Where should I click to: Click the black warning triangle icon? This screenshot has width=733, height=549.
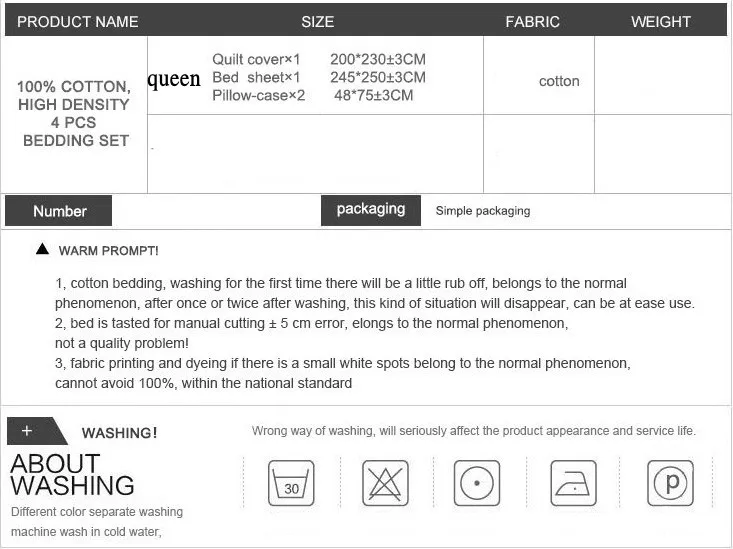pyautogui.click(x=42, y=249)
